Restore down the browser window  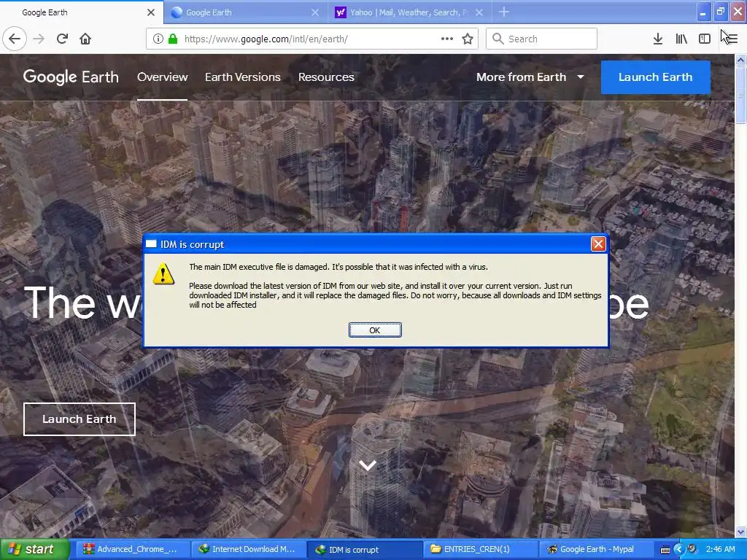(x=720, y=12)
